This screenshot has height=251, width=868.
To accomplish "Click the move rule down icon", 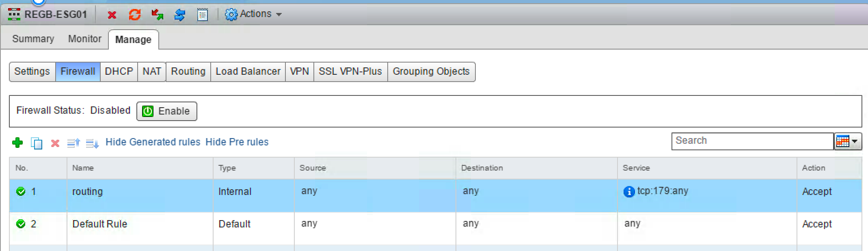I will point(92,143).
